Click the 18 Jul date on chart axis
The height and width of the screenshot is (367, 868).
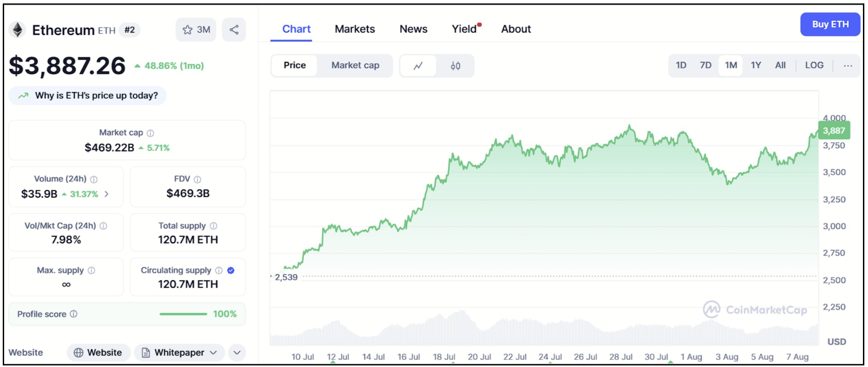coord(444,357)
